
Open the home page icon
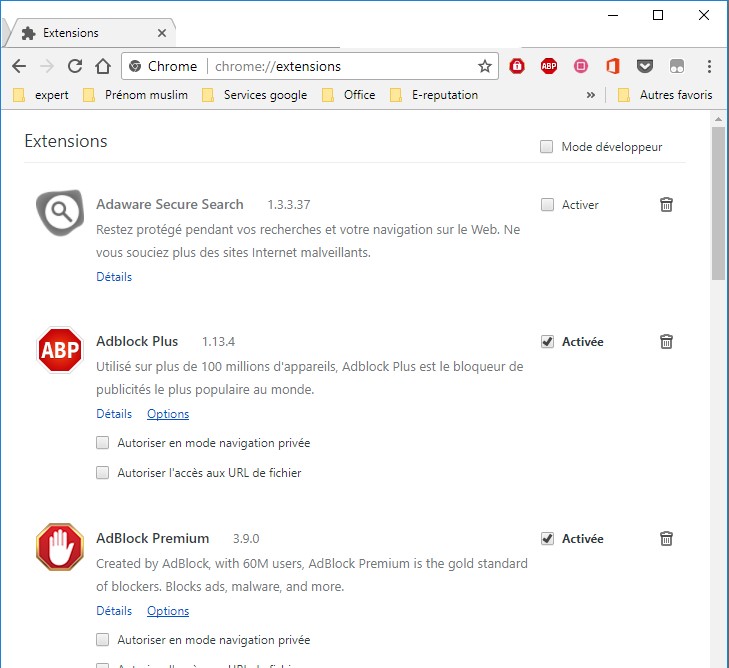click(103, 66)
